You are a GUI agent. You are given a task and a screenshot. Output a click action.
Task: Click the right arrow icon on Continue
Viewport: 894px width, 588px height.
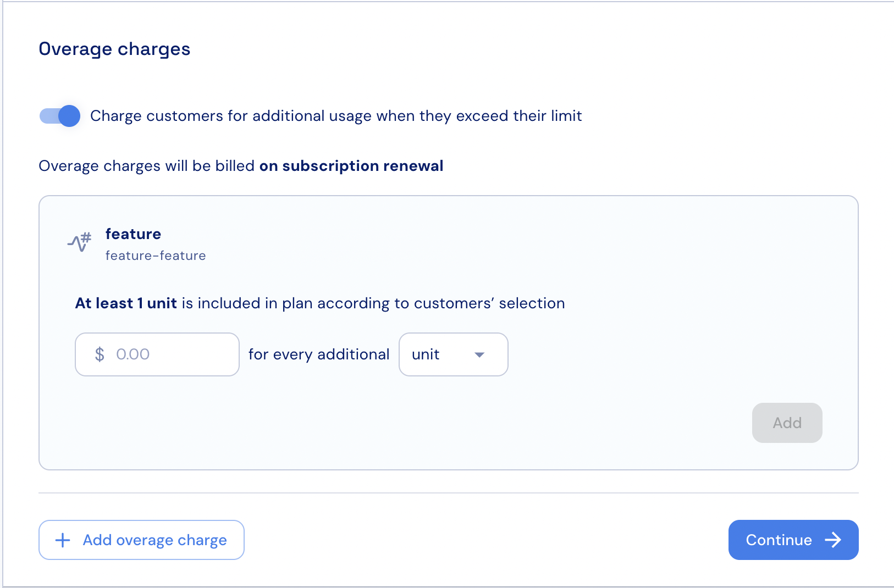pos(833,540)
